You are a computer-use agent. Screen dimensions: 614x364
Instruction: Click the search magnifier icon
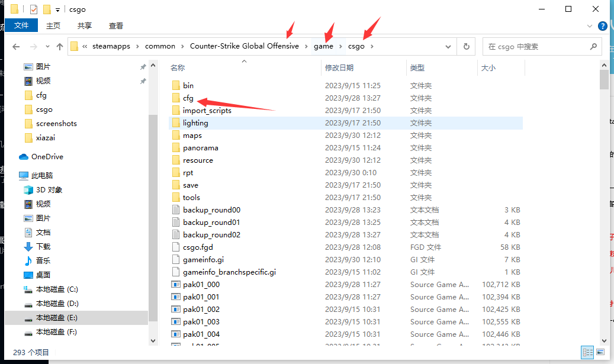coord(594,47)
